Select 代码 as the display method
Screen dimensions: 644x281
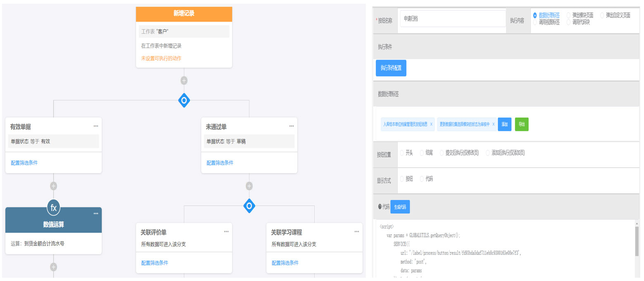click(422, 179)
